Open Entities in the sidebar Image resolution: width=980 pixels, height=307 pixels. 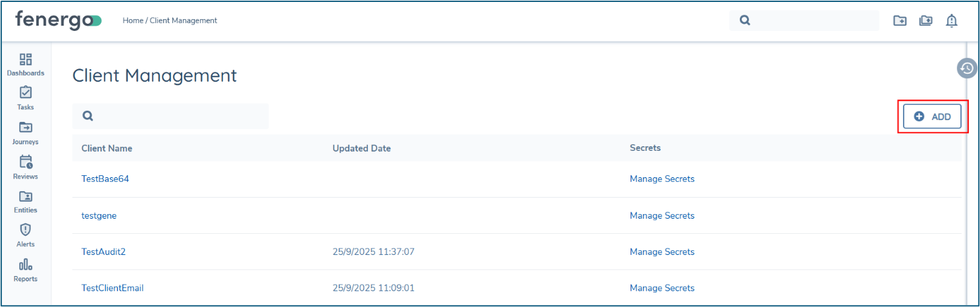click(26, 196)
